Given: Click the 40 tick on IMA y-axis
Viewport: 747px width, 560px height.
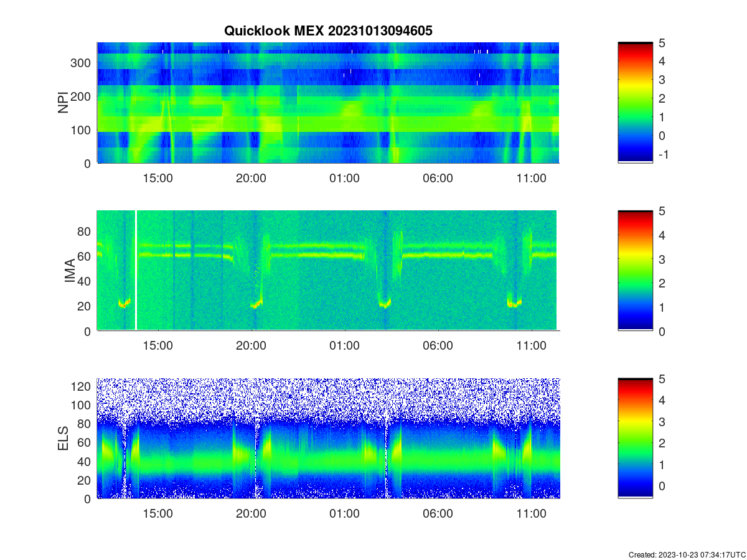Looking at the screenshot, I should pos(85,281).
